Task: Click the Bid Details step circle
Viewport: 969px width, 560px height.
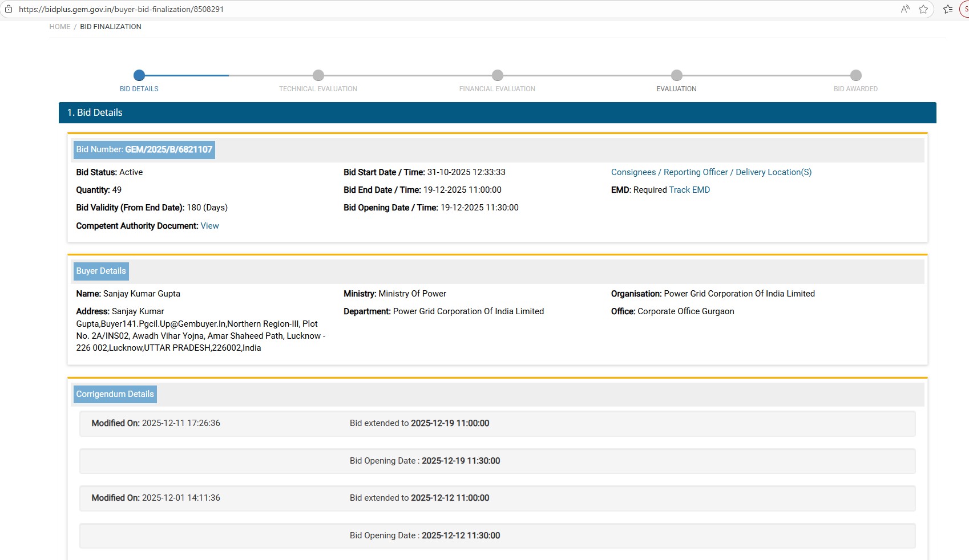Action: click(139, 75)
